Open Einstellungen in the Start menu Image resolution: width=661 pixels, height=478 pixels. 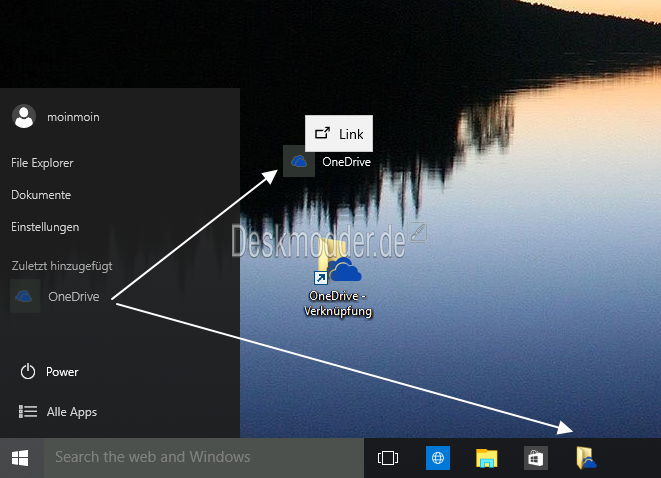(x=45, y=227)
